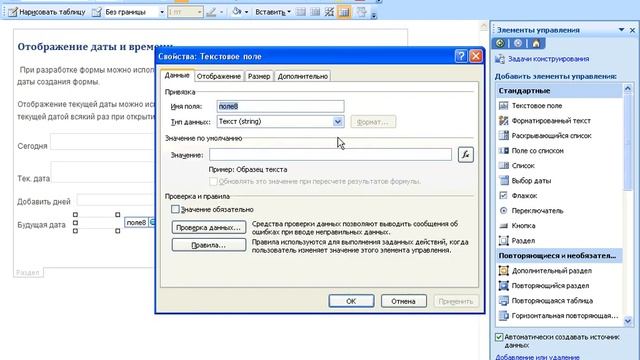Image resolution: width=640 pixels, height=360 pixels.
Task: Click the Без границы border style icon
Action: [x=97, y=12]
